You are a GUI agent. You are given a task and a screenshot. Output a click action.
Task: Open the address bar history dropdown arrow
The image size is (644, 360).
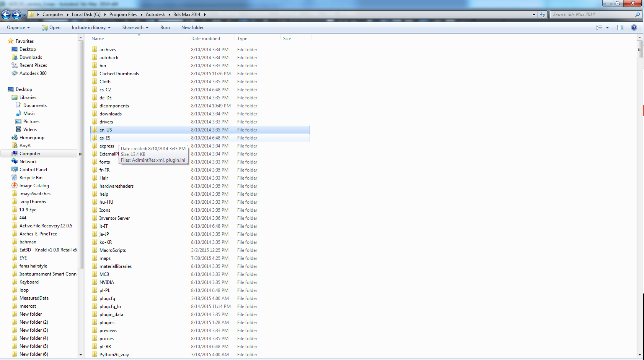tap(534, 15)
